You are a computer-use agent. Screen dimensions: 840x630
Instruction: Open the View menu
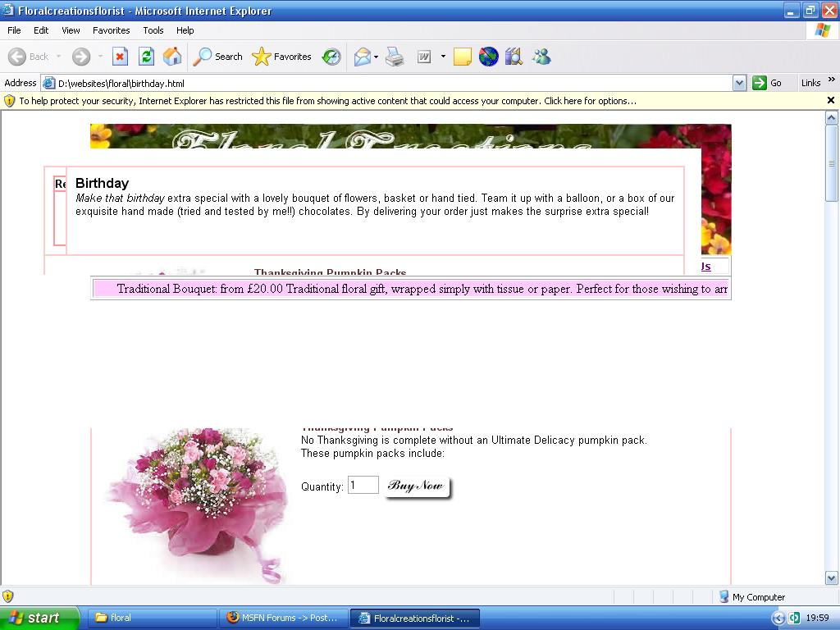71,30
